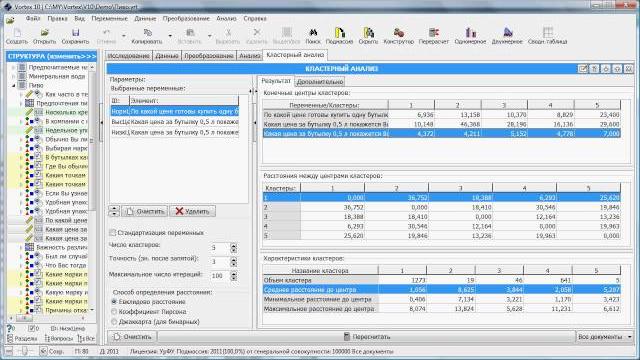Screen dimensions: 640x360
Task: Select Коэффициент Пирсона distance option
Action: click(x=114, y=311)
